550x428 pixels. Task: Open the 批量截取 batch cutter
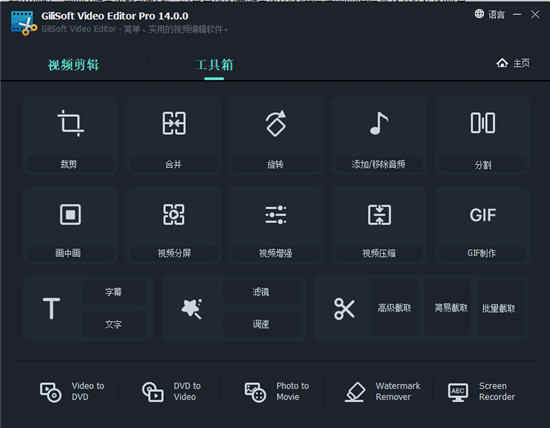[x=498, y=308]
